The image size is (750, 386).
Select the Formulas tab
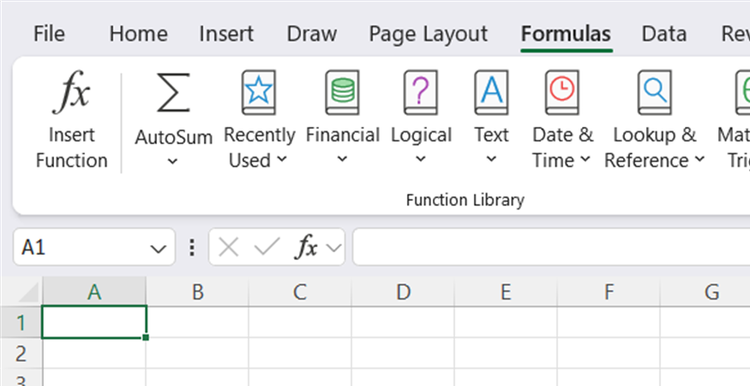point(566,34)
